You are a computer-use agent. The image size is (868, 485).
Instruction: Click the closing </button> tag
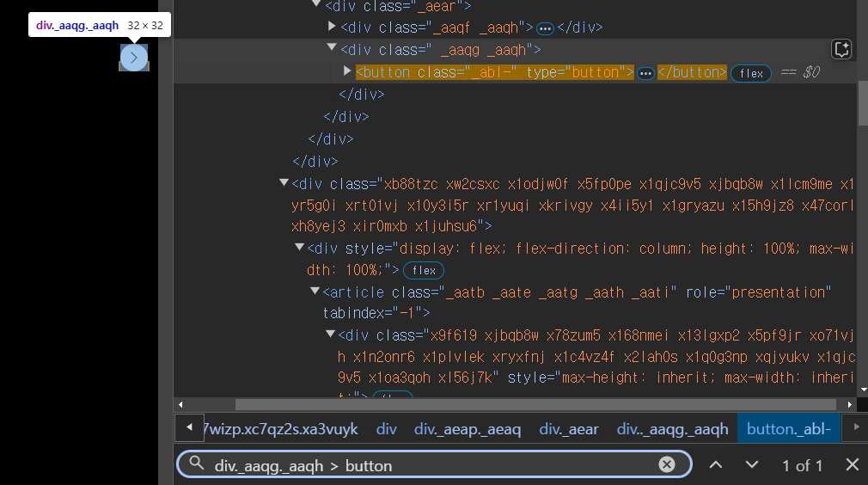[x=692, y=72]
